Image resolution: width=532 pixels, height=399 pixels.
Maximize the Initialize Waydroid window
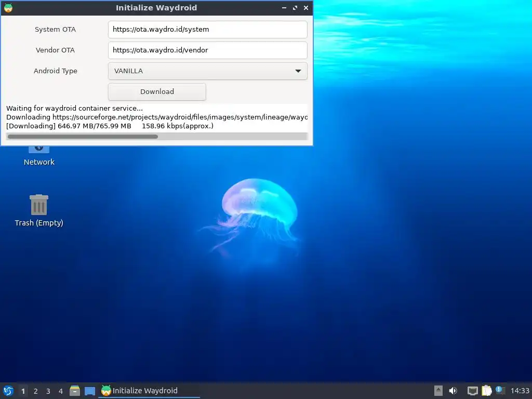[x=295, y=7]
